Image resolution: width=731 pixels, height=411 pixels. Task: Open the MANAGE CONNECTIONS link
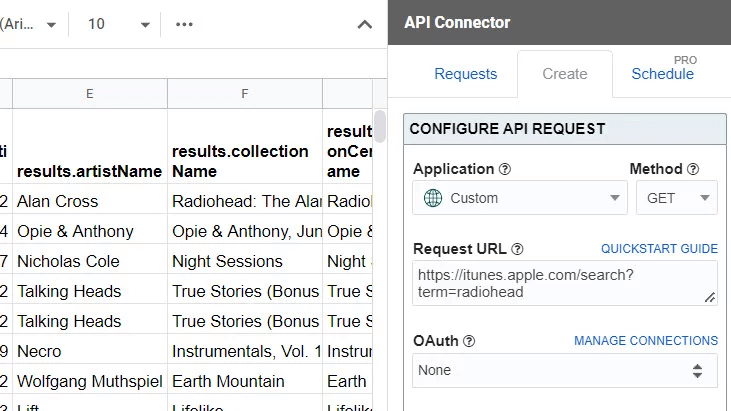[x=646, y=341]
